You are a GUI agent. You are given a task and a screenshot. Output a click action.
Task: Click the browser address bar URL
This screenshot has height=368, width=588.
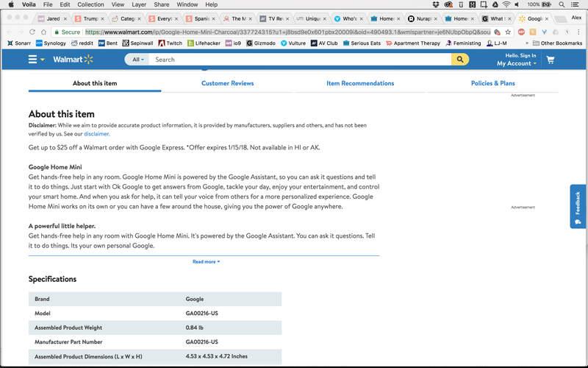[287, 32]
